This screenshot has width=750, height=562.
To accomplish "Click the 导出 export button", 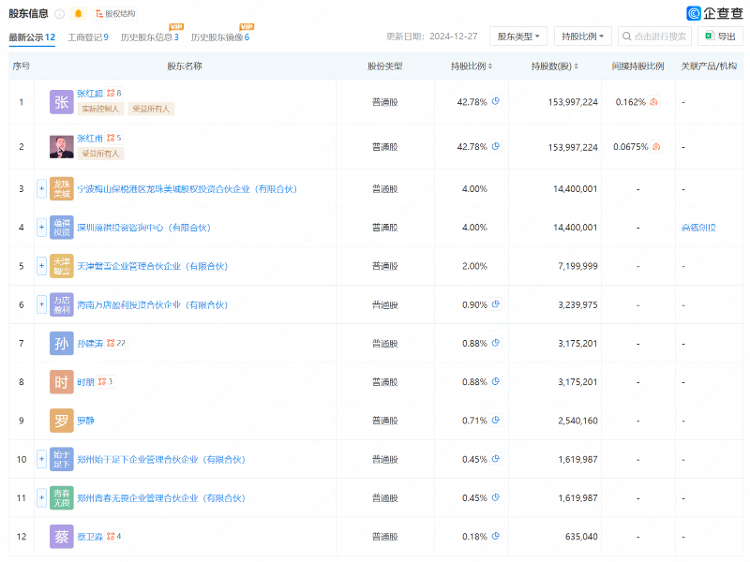I will click(x=720, y=36).
